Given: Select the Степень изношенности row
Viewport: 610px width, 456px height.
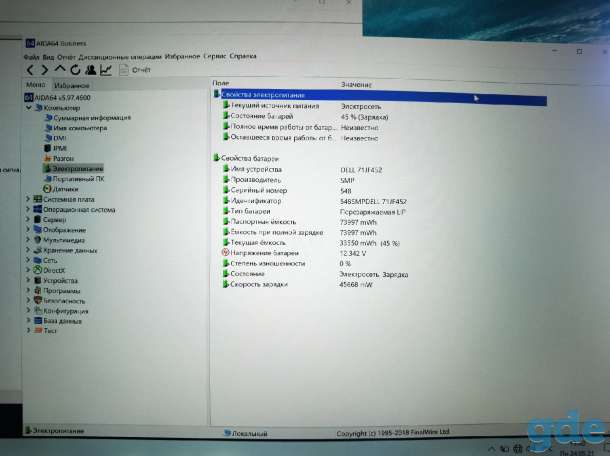Looking at the screenshot, I should tap(287, 263).
